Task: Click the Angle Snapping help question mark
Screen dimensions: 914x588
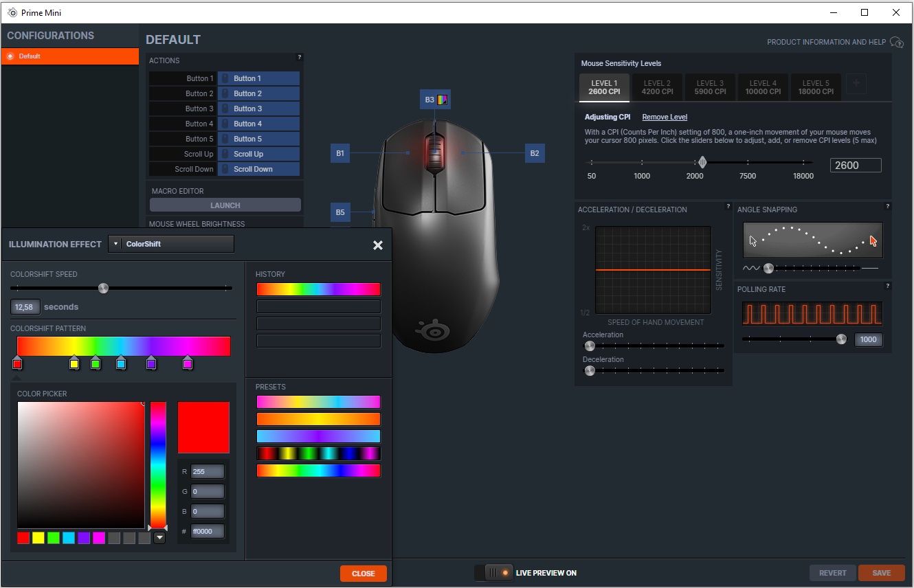Action: 888,206
